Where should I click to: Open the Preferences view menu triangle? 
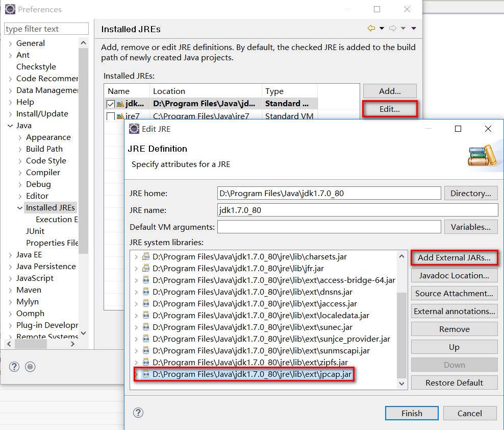click(x=414, y=28)
